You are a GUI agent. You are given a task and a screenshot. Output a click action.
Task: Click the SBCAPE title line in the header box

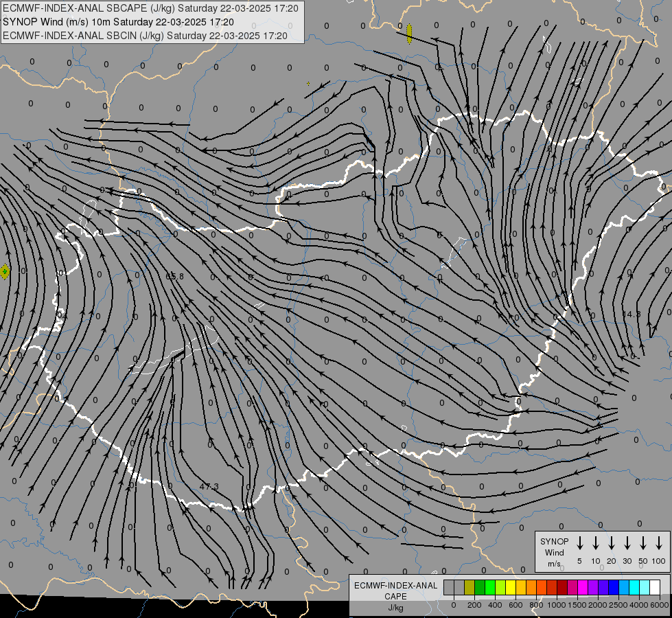(x=150, y=8)
